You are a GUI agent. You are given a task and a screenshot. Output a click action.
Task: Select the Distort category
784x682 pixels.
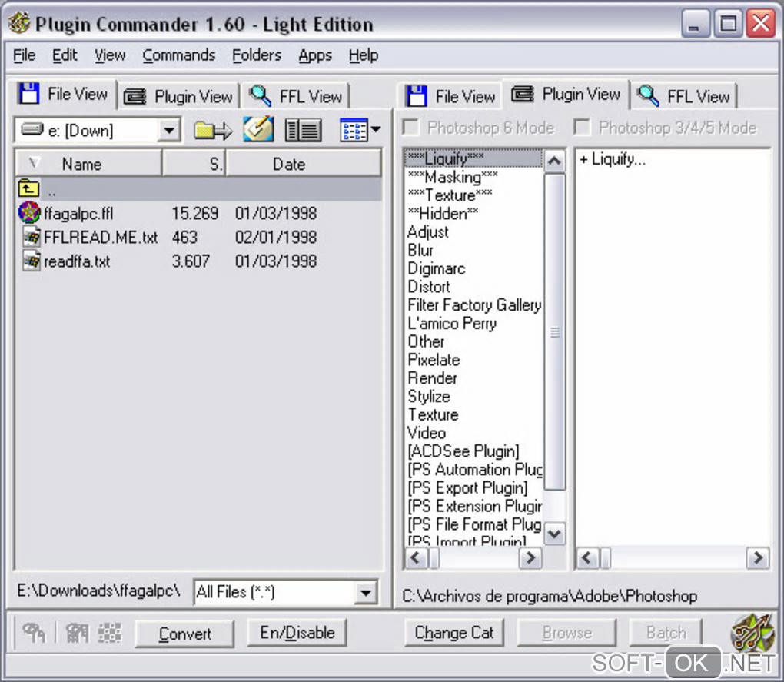click(473, 287)
